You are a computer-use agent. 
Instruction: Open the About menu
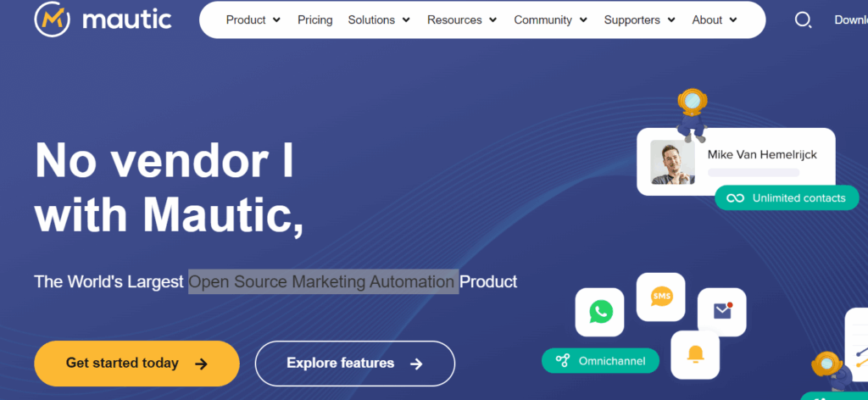pos(715,19)
